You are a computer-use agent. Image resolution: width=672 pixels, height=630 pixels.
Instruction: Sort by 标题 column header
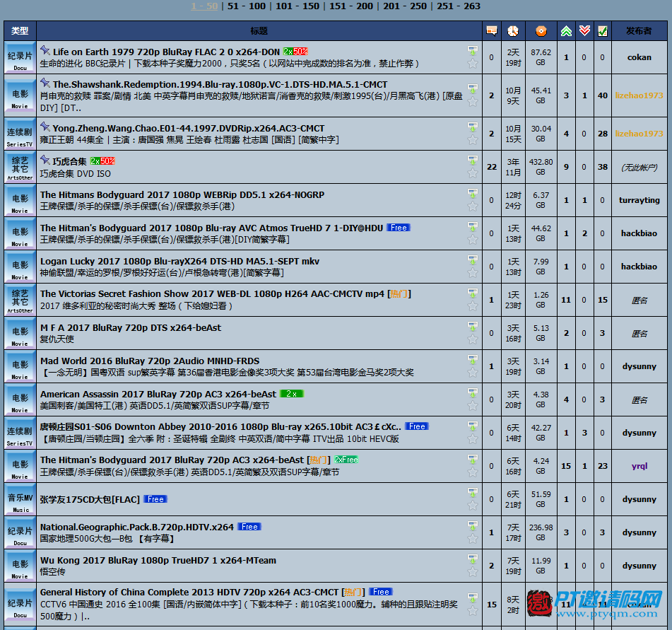pyautogui.click(x=259, y=31)
